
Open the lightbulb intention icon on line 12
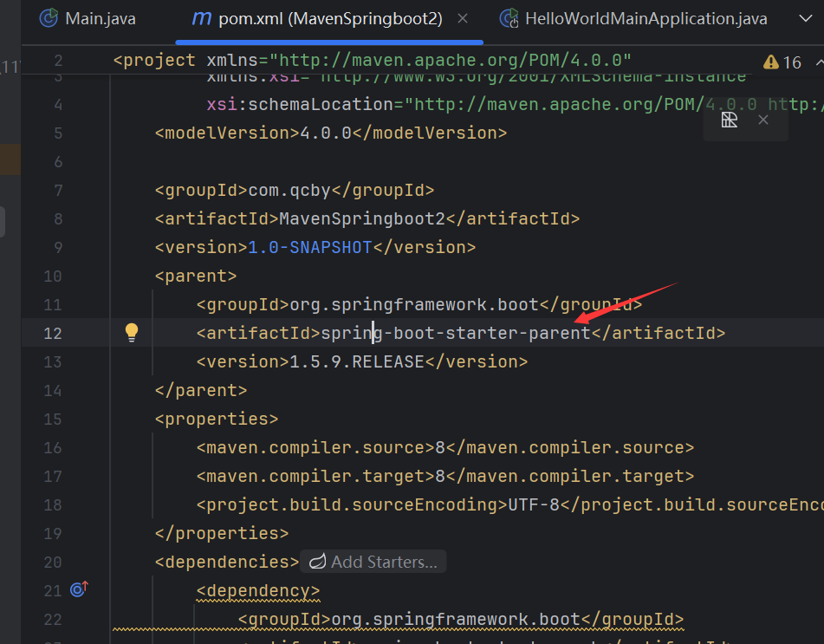tap(131, 332)
